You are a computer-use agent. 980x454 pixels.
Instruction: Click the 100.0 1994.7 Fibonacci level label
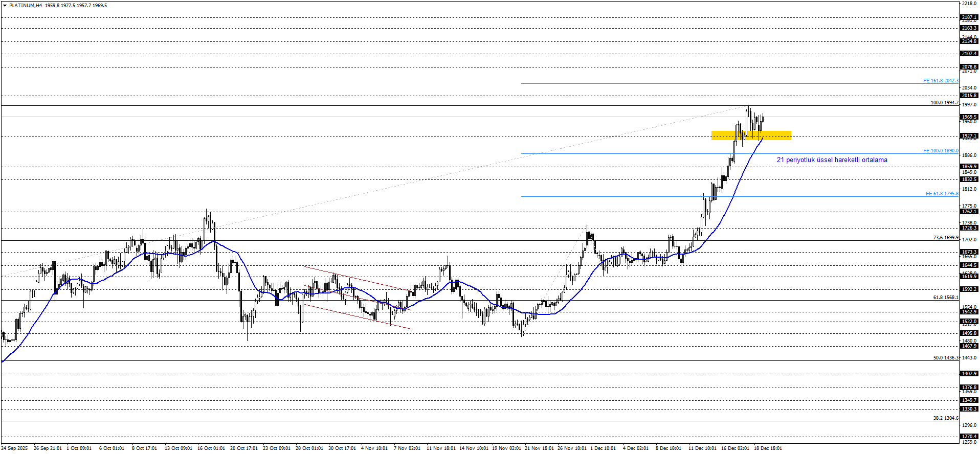944,103
